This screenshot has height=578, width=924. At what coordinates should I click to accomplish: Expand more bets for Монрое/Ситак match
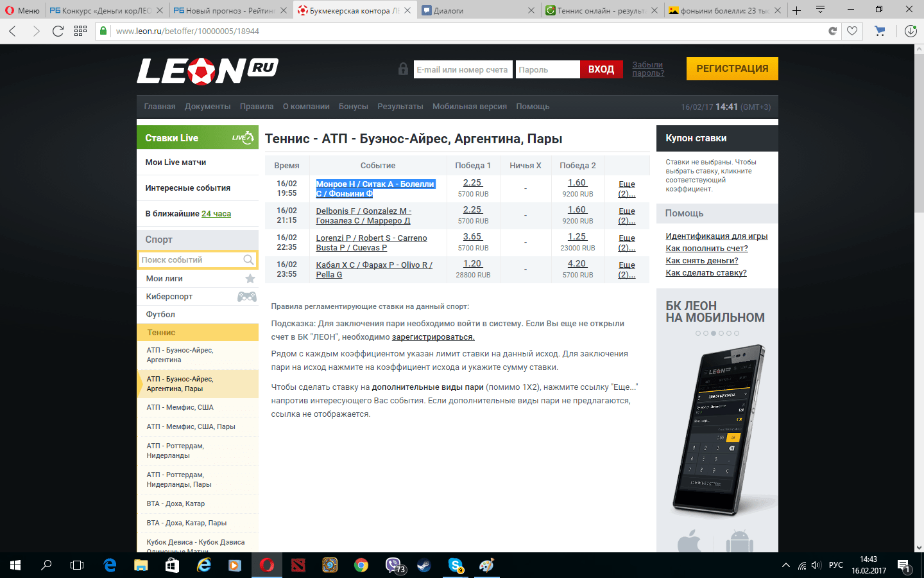point(627,189)
